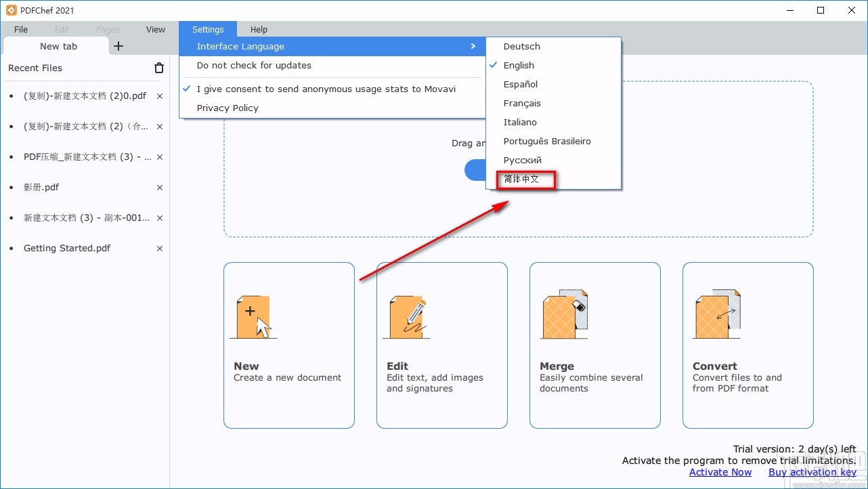This screenshot has height=489, width=868.
Task: Click the Trial version days left notice
Action: coord(795,449)
